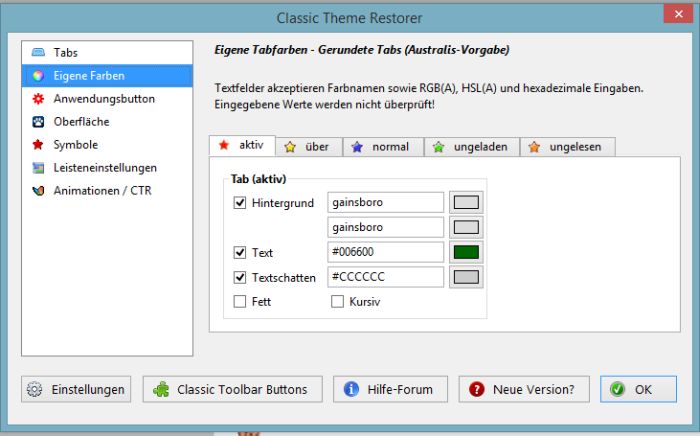Click the blue info icon on Hilfe-Forum
The width and height of the screenshot is (700, 436).
click(351, 389)
